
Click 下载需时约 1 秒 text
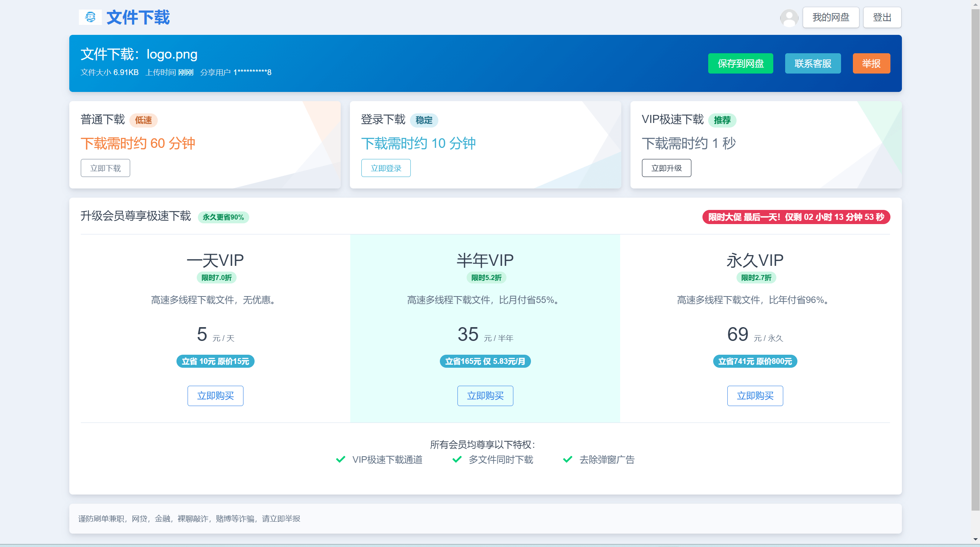pyautogui.click(x=689, y=143)
